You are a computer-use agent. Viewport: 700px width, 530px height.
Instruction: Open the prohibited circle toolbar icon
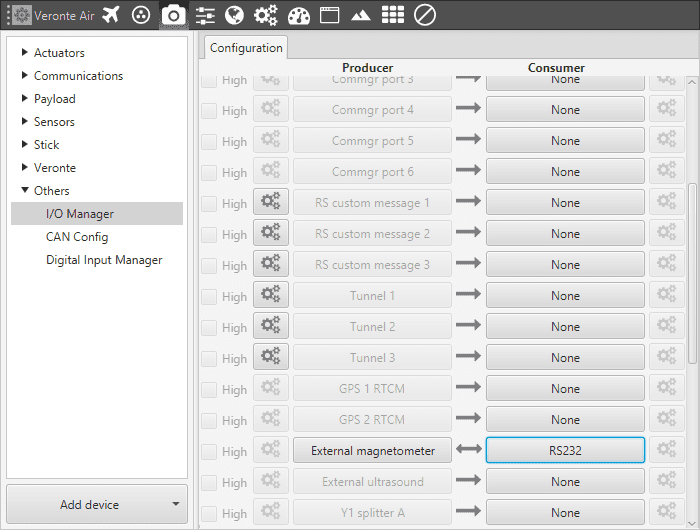[x=425, y=15]
